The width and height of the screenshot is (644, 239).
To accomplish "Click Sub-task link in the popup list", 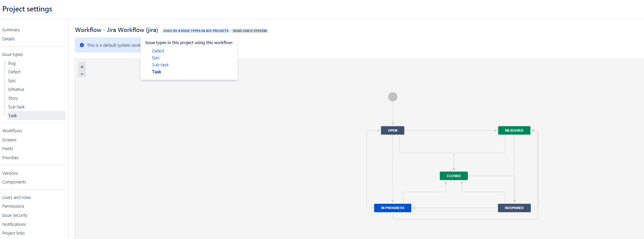I will pyautogui.click(x=160, y=65).
